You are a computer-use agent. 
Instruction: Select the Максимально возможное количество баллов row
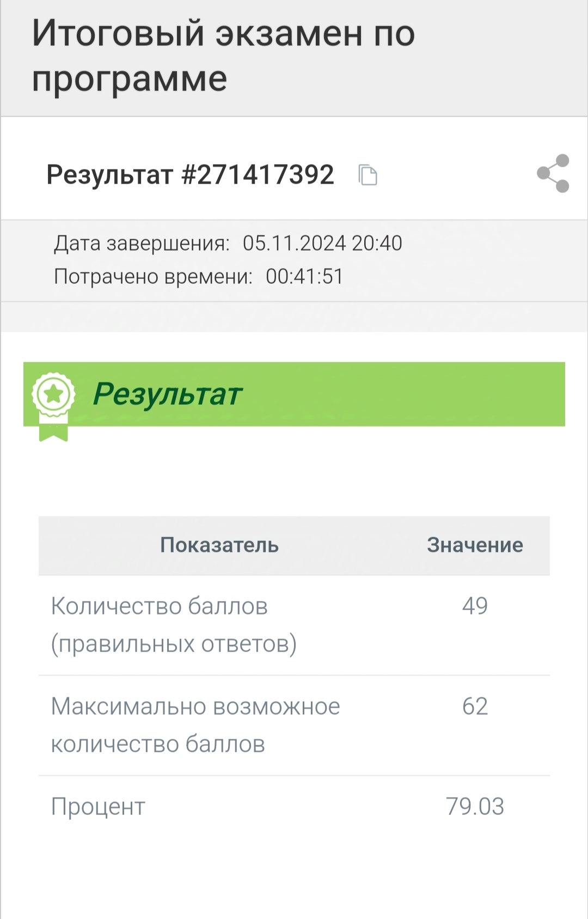coord(294,726)
